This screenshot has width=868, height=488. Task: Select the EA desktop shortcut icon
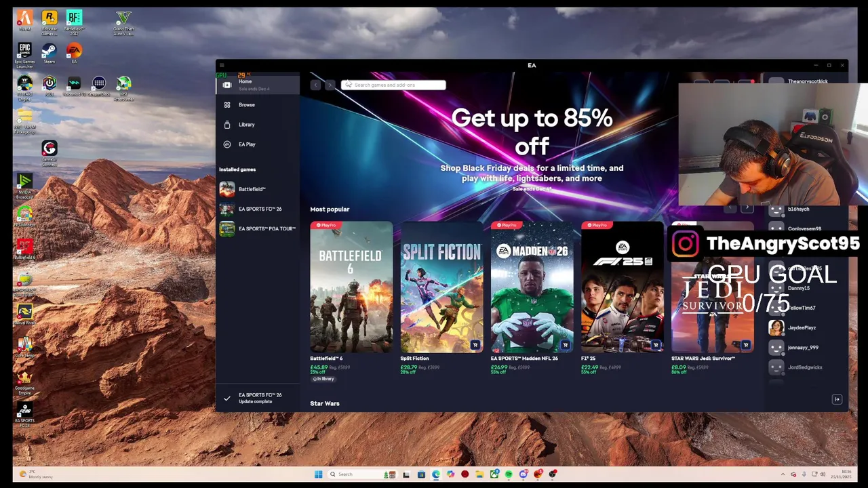[74, 54]
